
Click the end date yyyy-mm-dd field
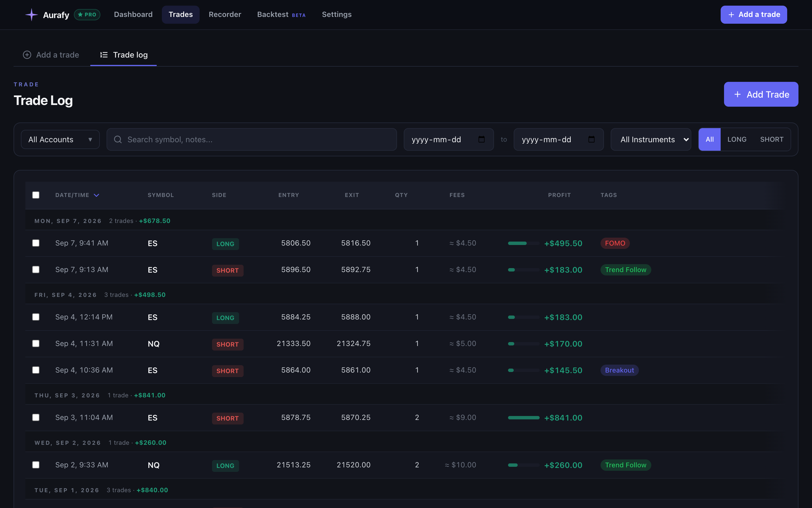click(x=559, y=139)
